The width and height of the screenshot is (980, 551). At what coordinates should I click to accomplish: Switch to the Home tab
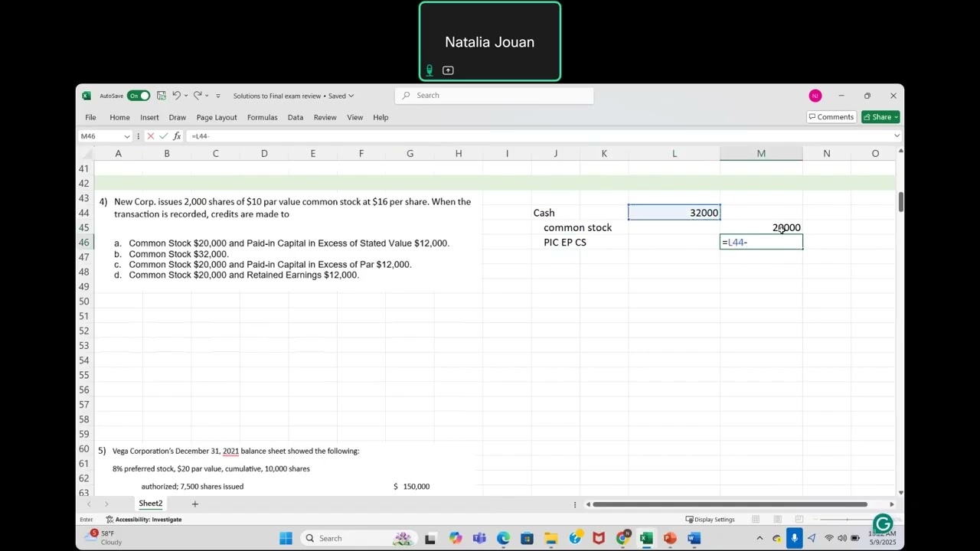(119, 117)
